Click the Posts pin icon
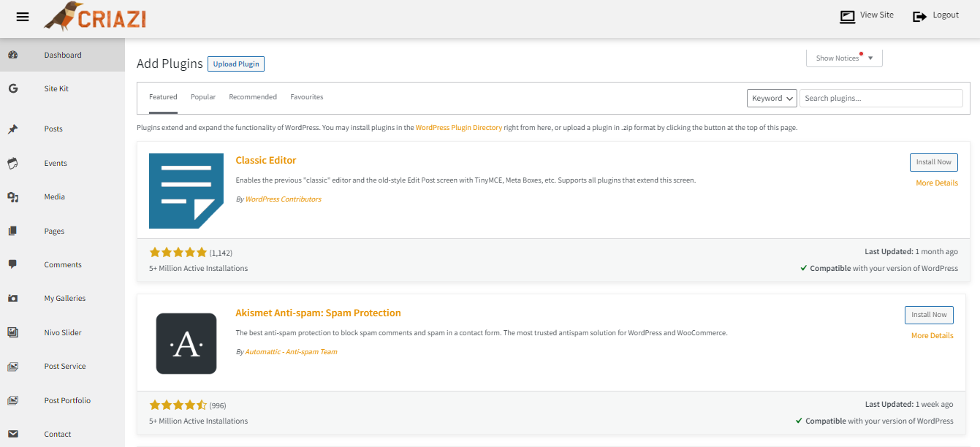 point(12,129)
